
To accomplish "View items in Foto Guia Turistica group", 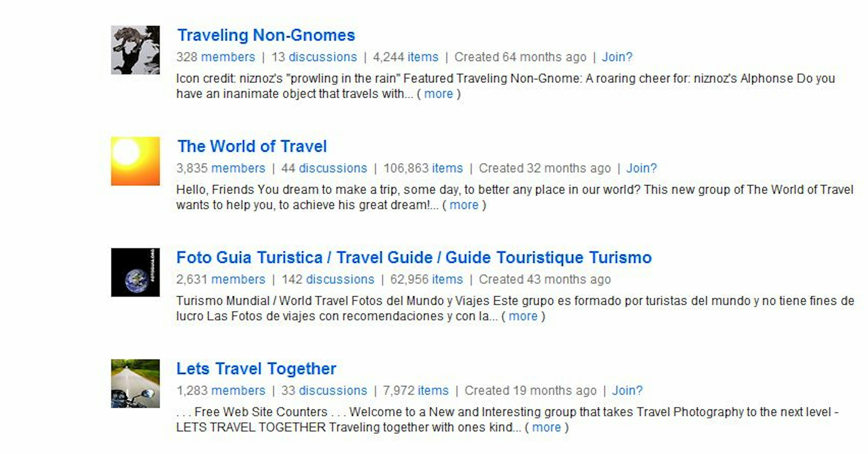I will click(x=448, y=279).
